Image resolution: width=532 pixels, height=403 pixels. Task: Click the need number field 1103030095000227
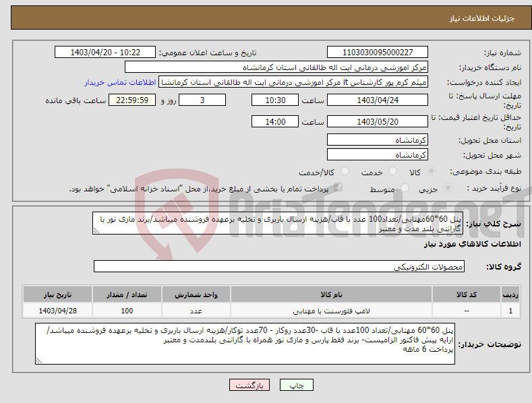[x=378, y=53]
